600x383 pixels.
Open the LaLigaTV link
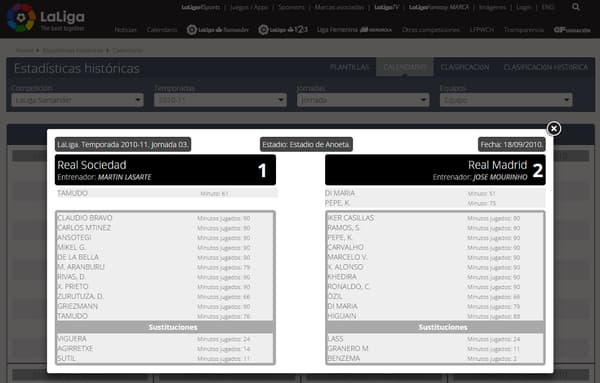pos(386,7)
